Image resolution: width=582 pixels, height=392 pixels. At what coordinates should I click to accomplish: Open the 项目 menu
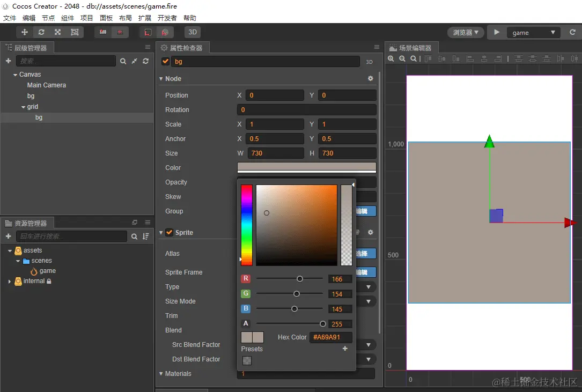click(x=87, y=18)
